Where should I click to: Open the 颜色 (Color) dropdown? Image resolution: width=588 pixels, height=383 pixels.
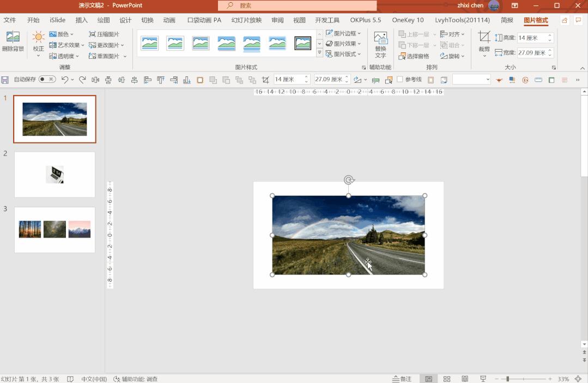click(x=62, y=33)
